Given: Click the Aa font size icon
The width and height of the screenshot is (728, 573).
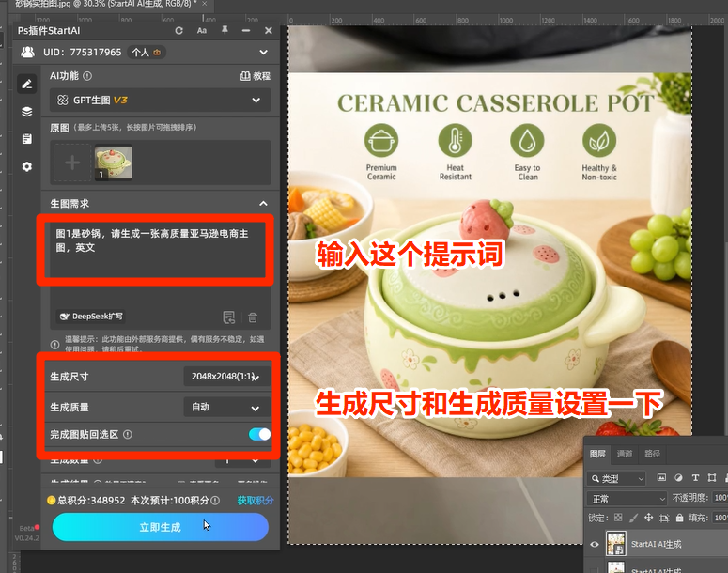Looking at the screenshot, I should (202, 31).
